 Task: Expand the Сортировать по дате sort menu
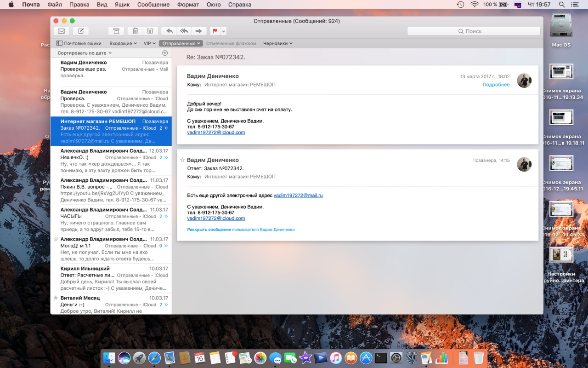(x=85, y=53)
